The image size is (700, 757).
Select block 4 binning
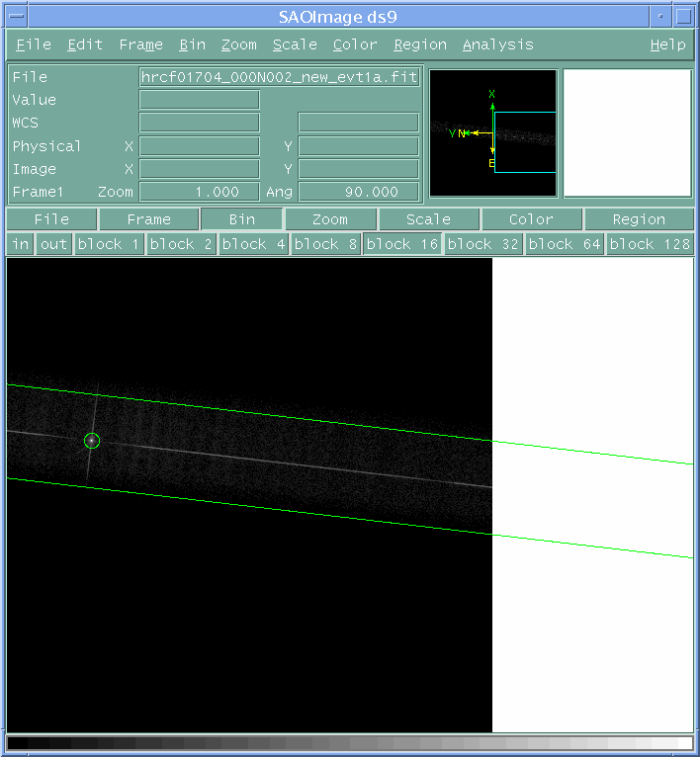[x=254, y=244]
